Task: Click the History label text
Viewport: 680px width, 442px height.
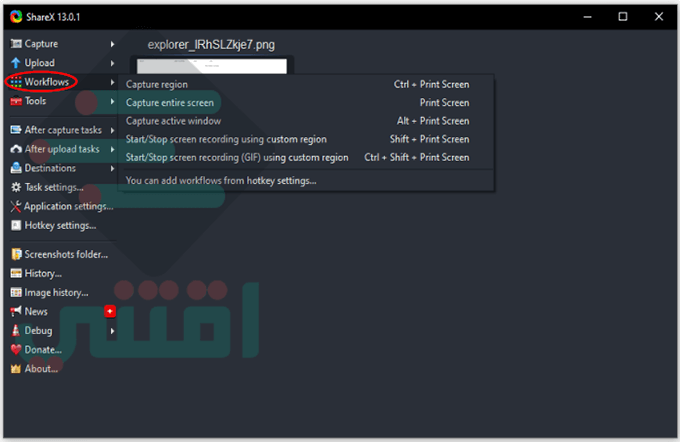Action: (43, 273)
